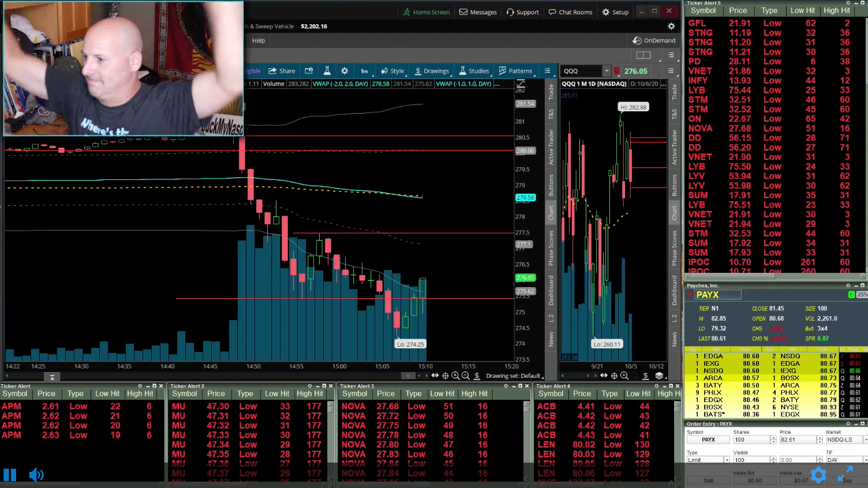Click the main chart's horizontal scrollbar thumb
The width and height of the screenshot is (868, 488).
click(409, 376)
